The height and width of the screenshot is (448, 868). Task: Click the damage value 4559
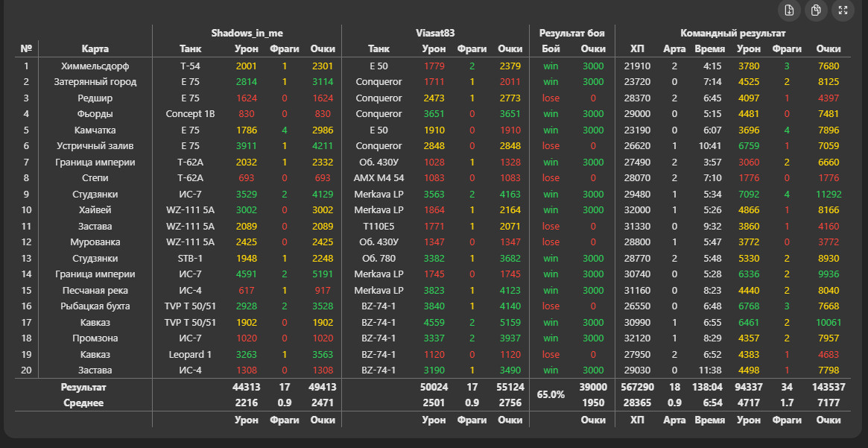pyautogui.click(x=434, y=322)
